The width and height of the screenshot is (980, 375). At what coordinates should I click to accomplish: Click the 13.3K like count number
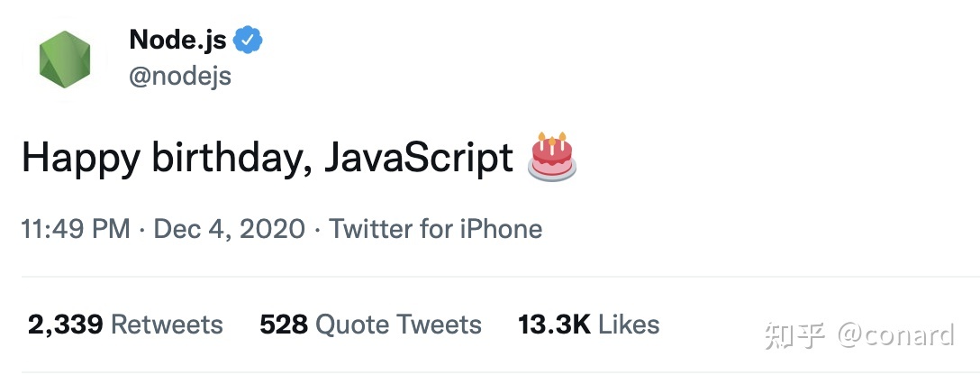[x=554, y=325]
